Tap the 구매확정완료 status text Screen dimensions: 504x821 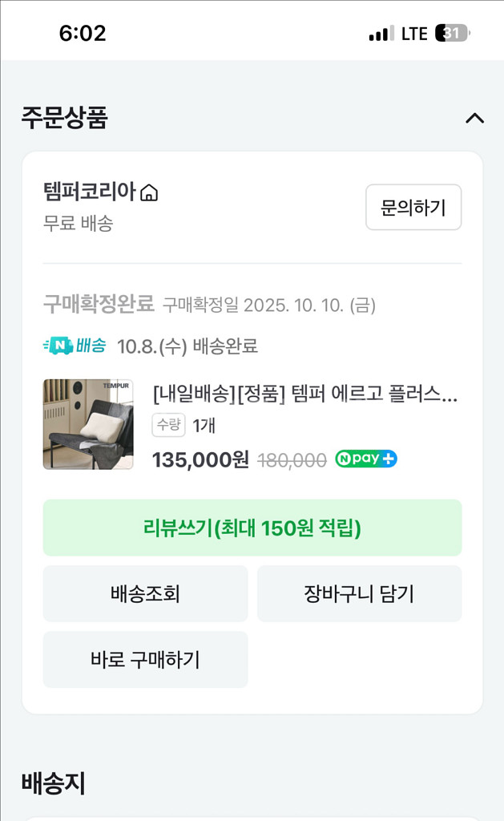[99, 304]
